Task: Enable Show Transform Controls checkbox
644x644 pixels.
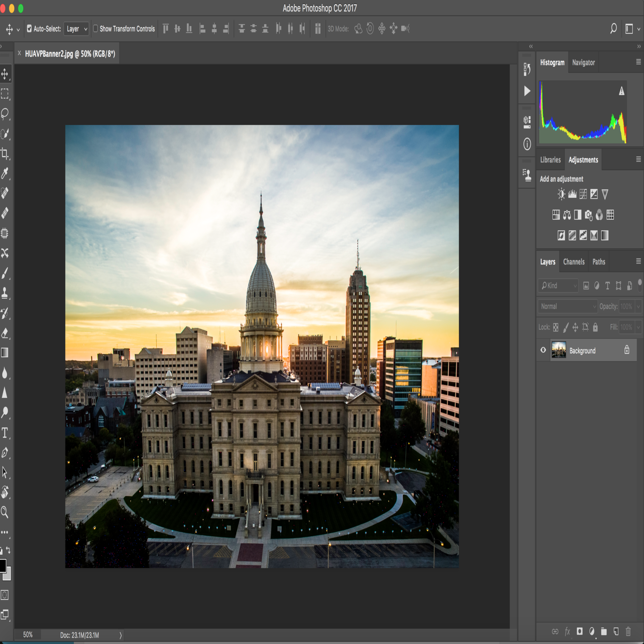Action: coord(96,29)
